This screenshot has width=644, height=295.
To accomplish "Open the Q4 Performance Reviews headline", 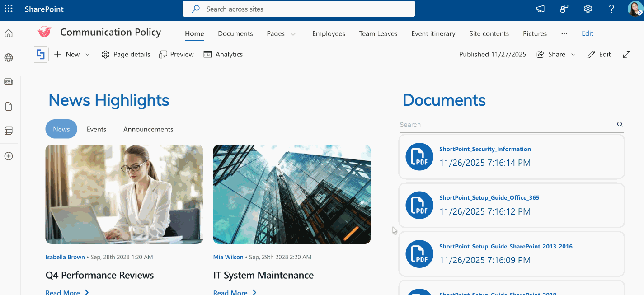I will pyautogui.click(x=100, y=275).
